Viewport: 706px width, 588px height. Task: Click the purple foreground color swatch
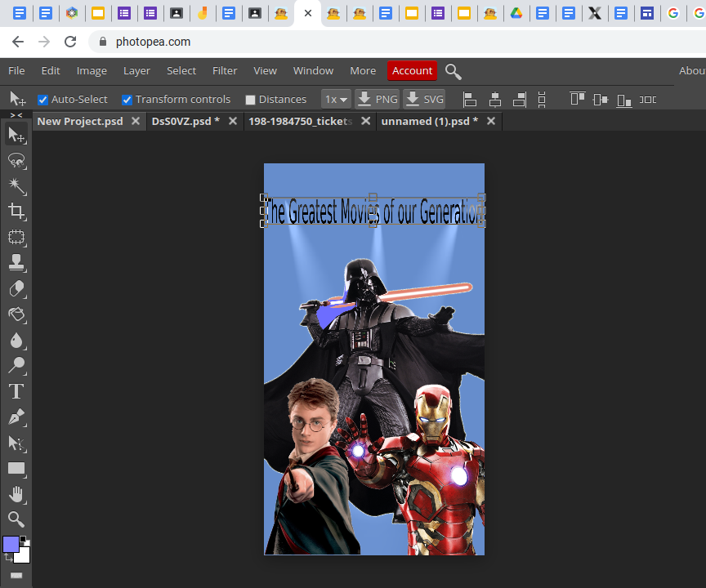(10, 543)
